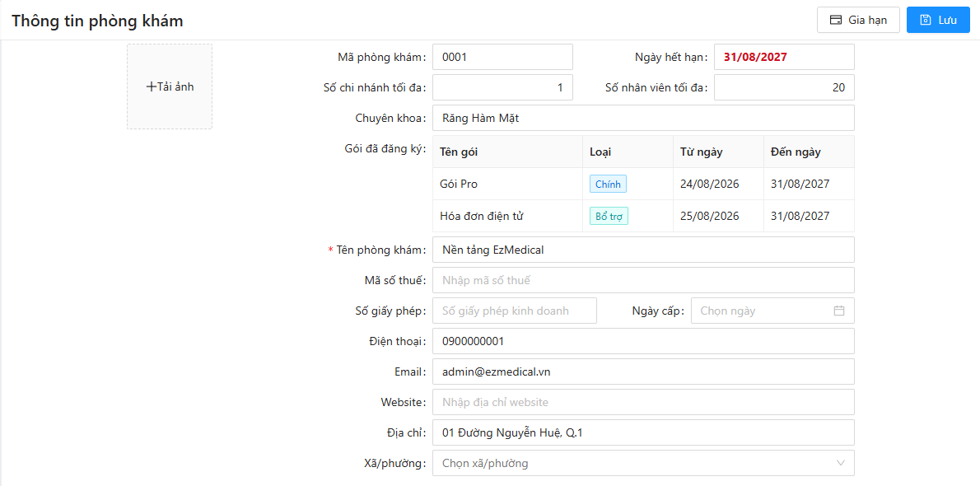
Task: Click Đến ngày cell in Hóa đơn điện tử row
Action: click(x=809, y=217)
